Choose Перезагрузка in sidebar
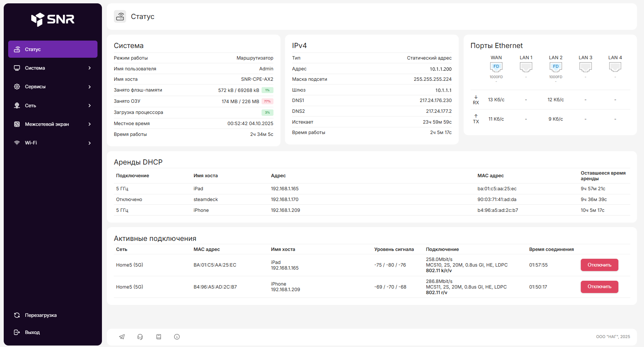Image resolution: width=644 pixels, height=347 pixels. 41,315
